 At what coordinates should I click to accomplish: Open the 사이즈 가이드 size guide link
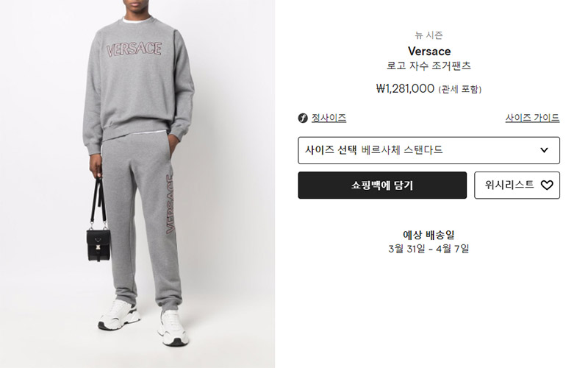(532, 118)
